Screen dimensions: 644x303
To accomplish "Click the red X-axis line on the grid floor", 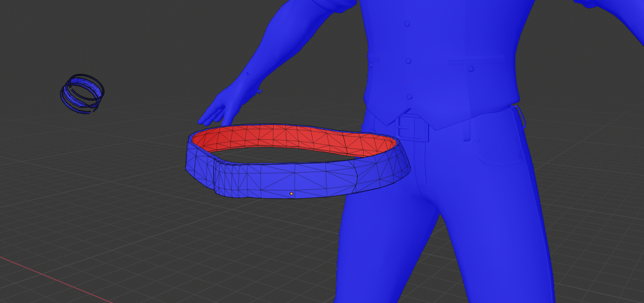I will (x=56, y=280).
